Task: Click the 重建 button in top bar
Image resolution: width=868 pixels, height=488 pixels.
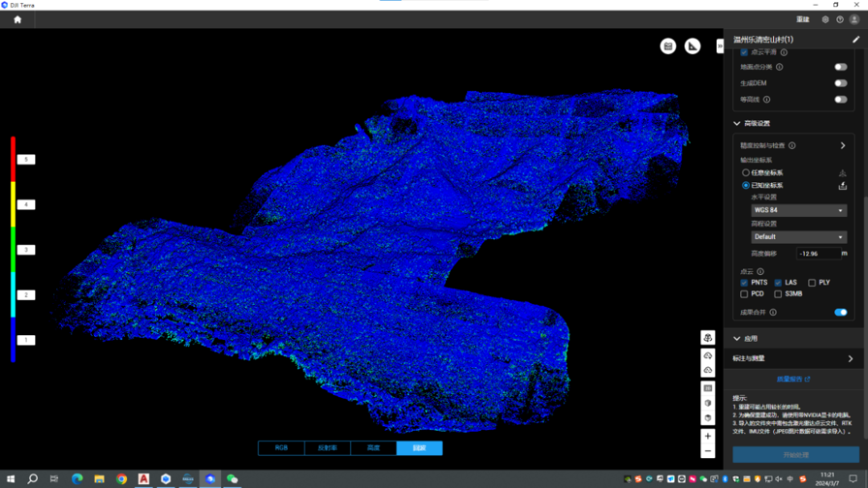Action: click(x=803, y=19)
